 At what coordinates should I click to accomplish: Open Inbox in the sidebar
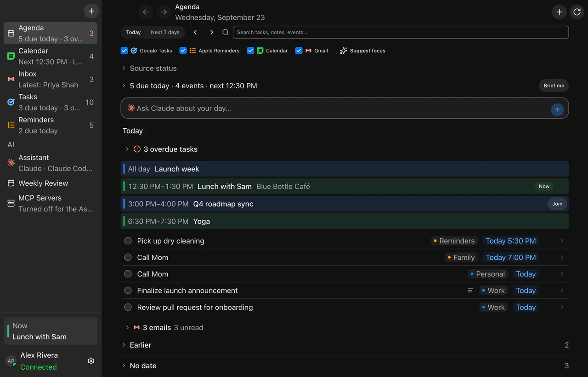tap(51, 79)
